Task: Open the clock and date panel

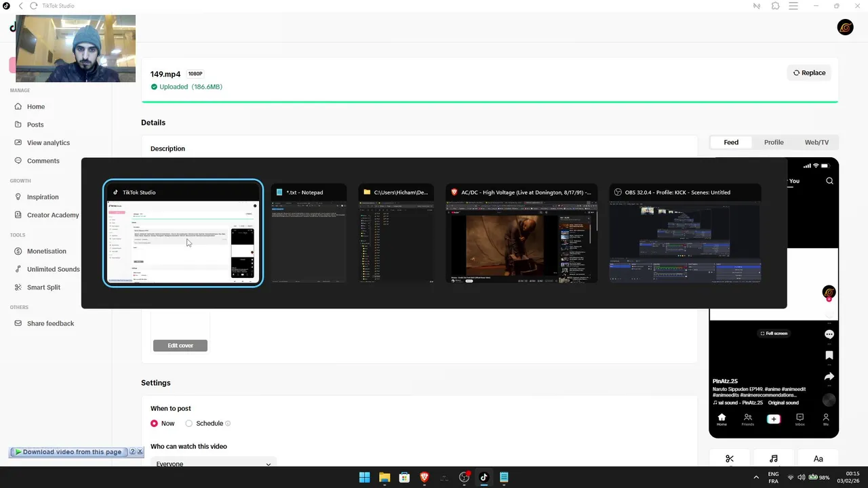Action: (848, 477)
